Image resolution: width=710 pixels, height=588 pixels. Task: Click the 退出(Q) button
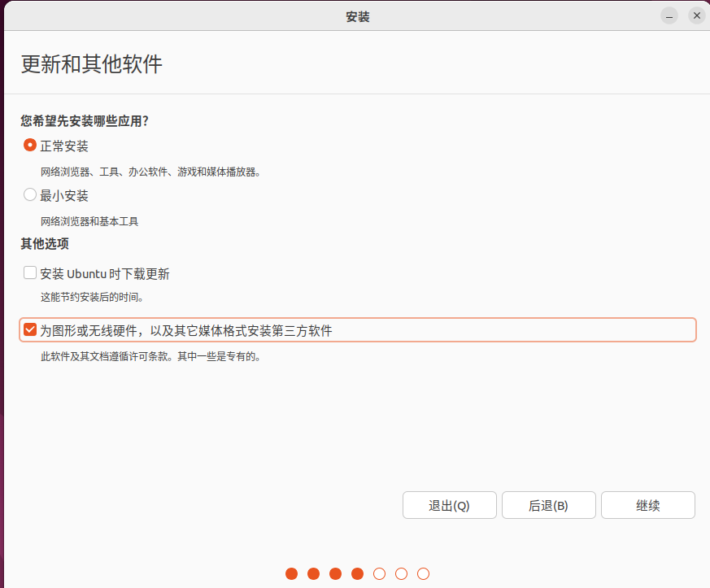click(x=449, y=505)
